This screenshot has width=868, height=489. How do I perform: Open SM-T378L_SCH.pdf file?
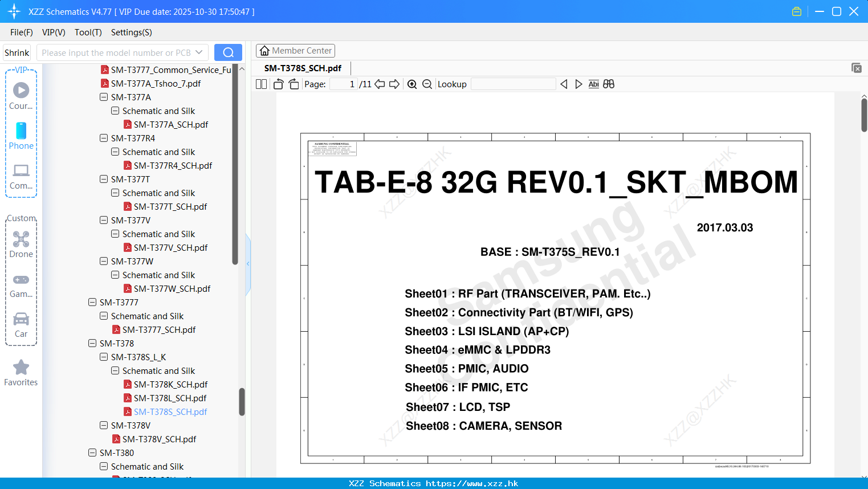pos(170,398)
